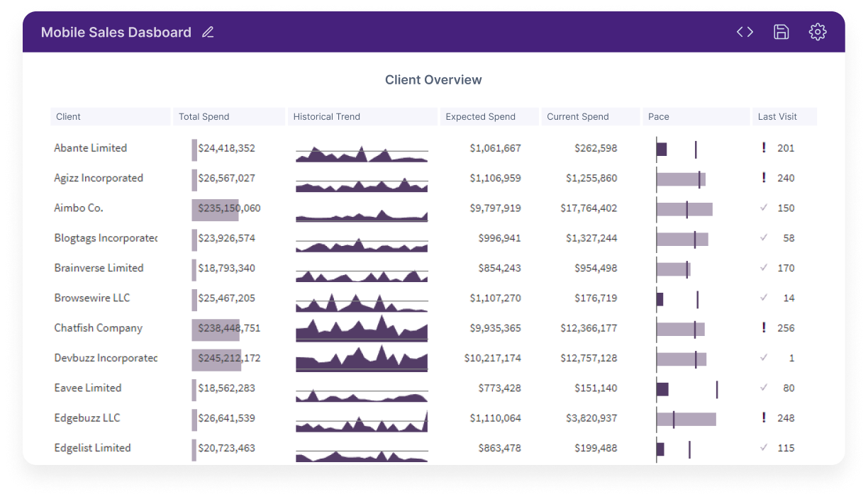
Task: Open the code view icon
Action: tap(745, 32)
